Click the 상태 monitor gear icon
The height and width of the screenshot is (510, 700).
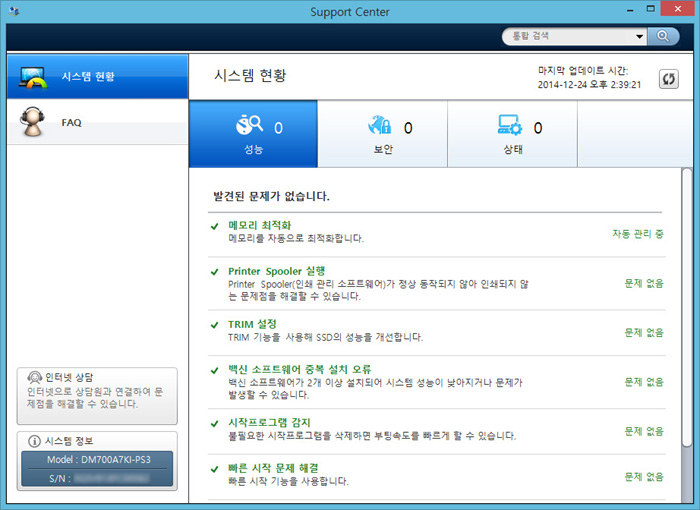pyautogui.click(x=510, y=126)
